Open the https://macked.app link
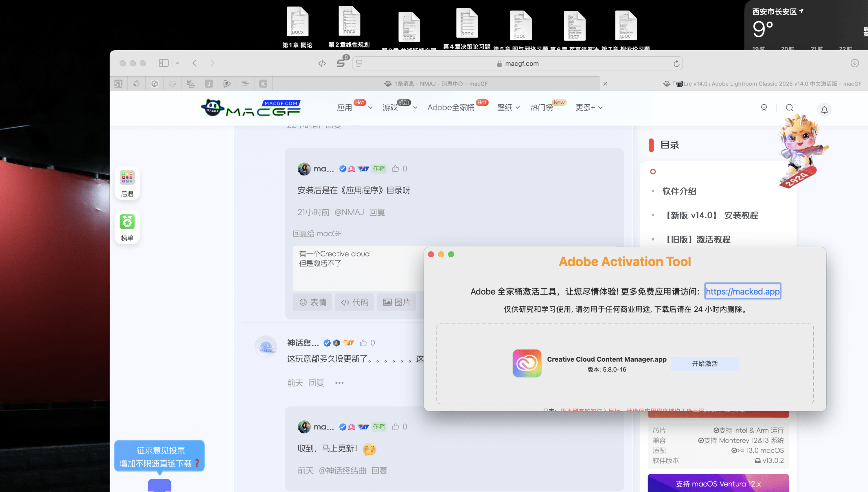Screen dimensions: 868x492 point(742,291)
